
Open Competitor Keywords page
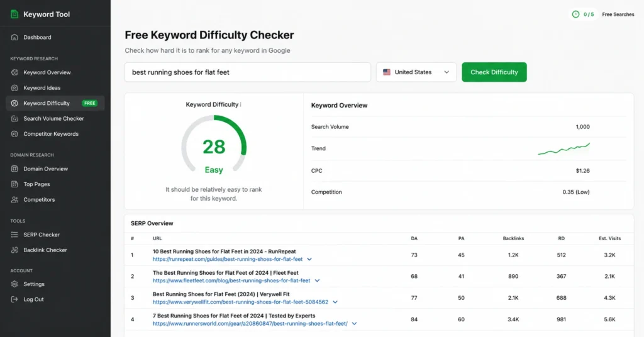pyautogui.click(x=55, y=134)
